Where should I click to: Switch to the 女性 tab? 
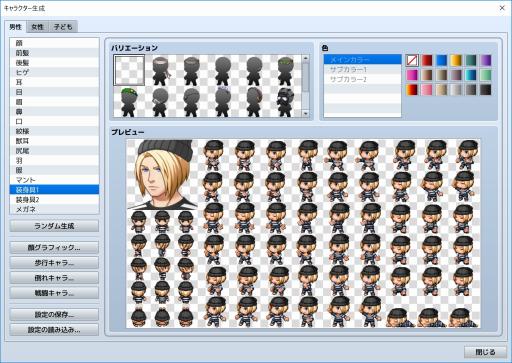(38, 27)
